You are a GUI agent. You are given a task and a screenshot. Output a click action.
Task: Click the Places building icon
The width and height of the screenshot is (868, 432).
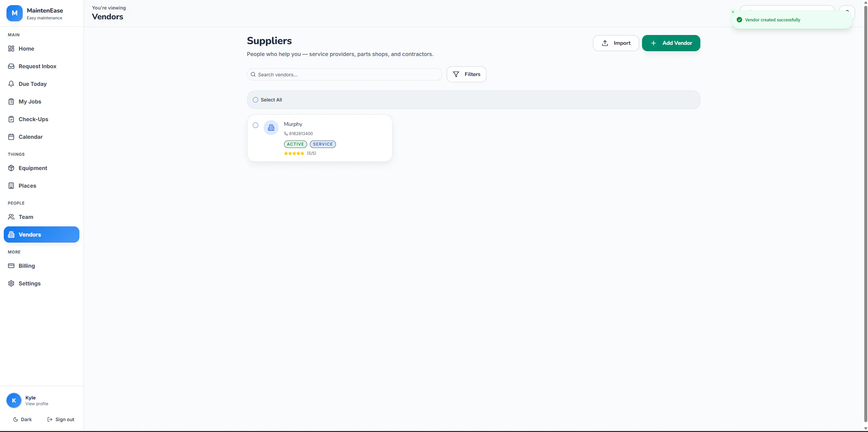(11, 186)
